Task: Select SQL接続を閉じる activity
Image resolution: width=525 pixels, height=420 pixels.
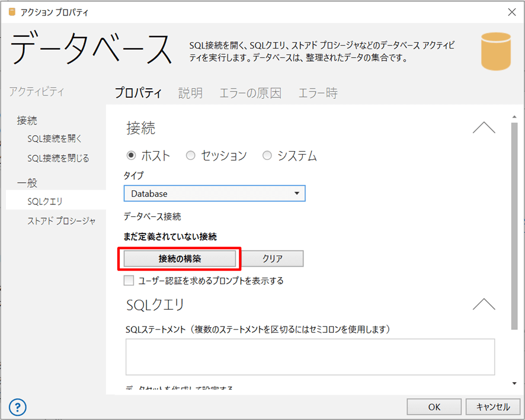Action: [58, 158]
